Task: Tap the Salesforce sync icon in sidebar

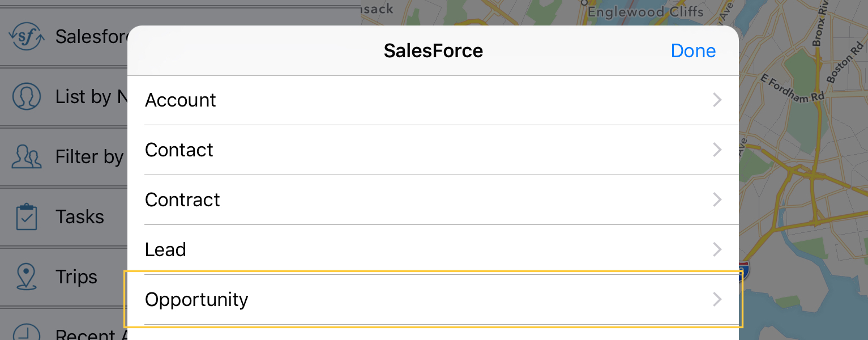Action: [x=27, y=37]
